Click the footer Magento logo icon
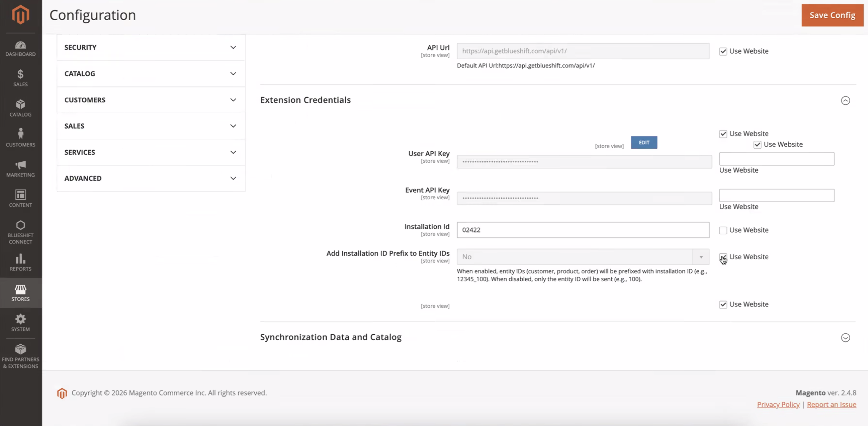This screenshot has height=426, width=868. pyautogui.click(x=62, y=393)
